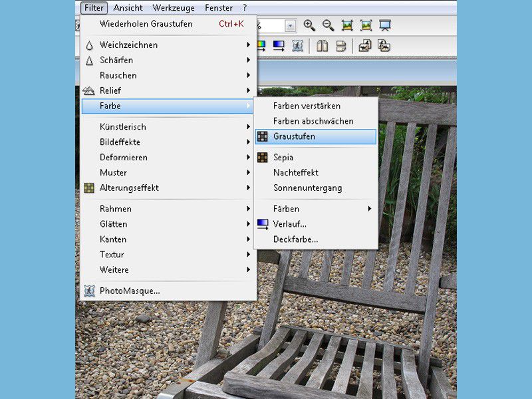Open the Weitere submenu

click(168, 270)
